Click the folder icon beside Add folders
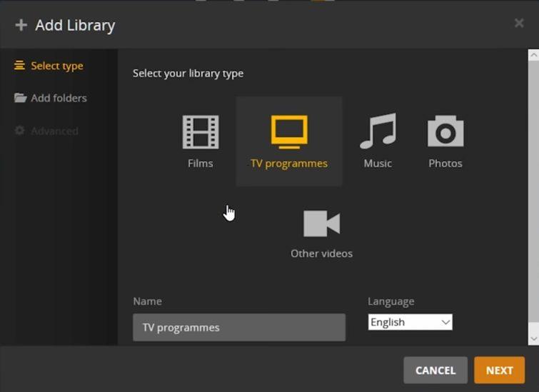This screenshot has width=539, height=392. coord(20,98)
